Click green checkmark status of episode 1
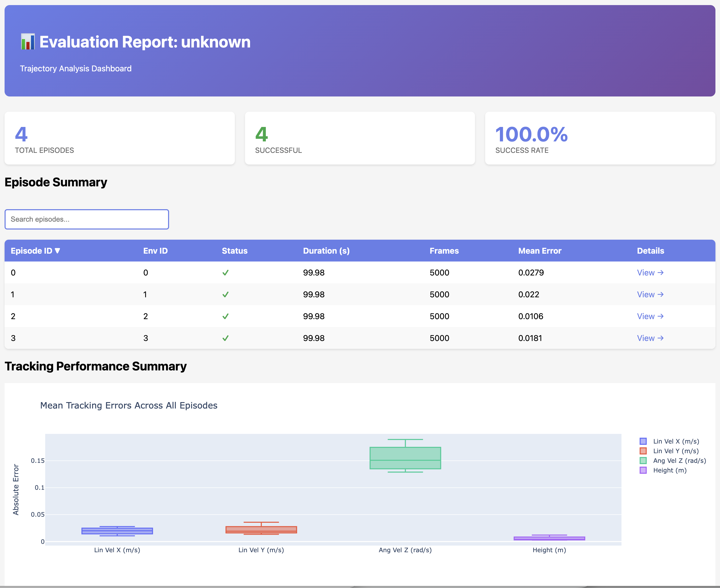 [x=225, y=294]
